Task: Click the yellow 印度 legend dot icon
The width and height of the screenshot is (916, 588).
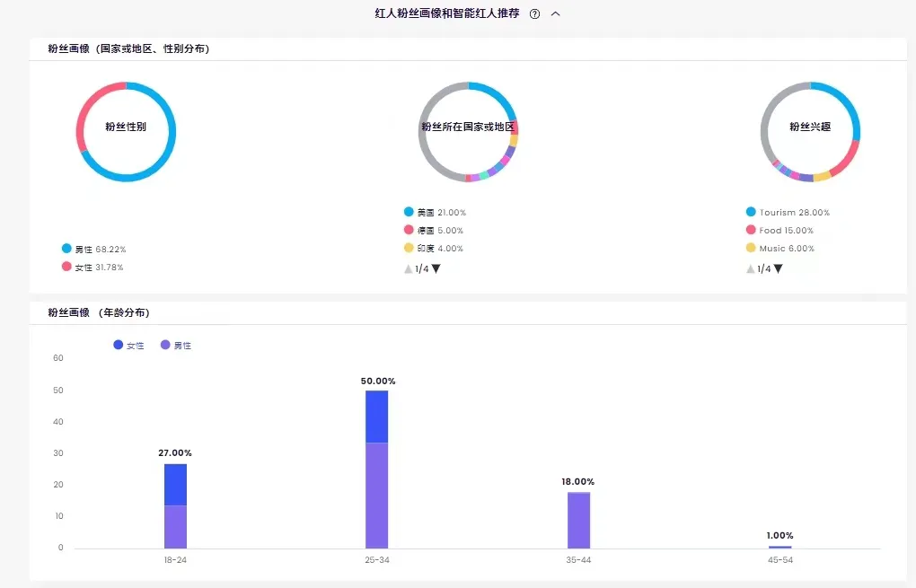Action: pos(409,248)
